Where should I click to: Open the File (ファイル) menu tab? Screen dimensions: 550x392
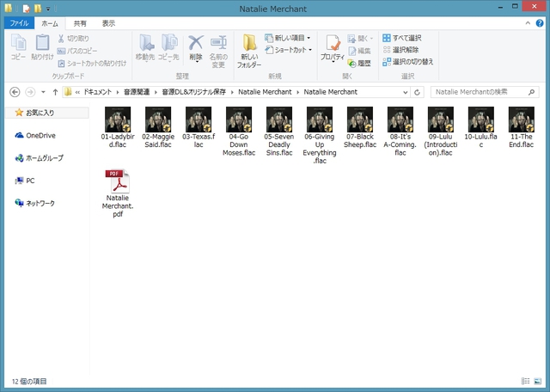pyautogui.click(x=18, y=23)
